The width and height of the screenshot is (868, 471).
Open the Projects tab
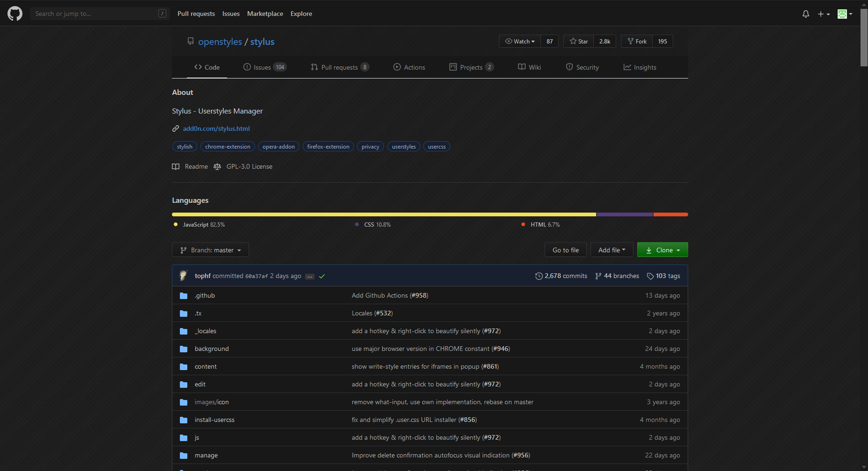471,67
